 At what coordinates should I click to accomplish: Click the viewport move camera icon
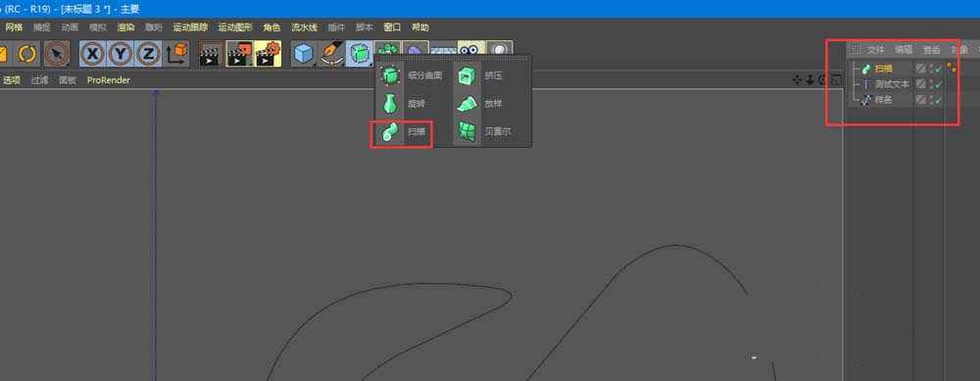coord(798,79)
